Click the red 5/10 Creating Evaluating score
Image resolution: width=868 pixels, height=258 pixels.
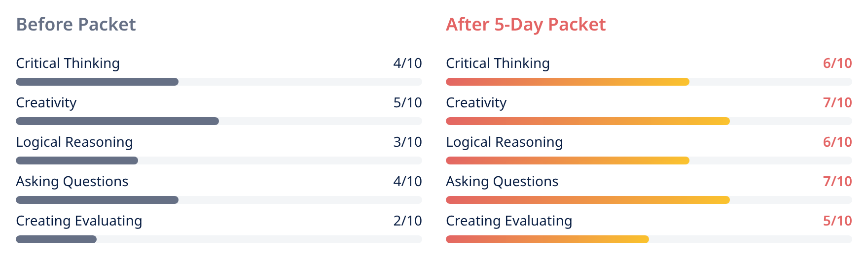click(x=837, y=221)
